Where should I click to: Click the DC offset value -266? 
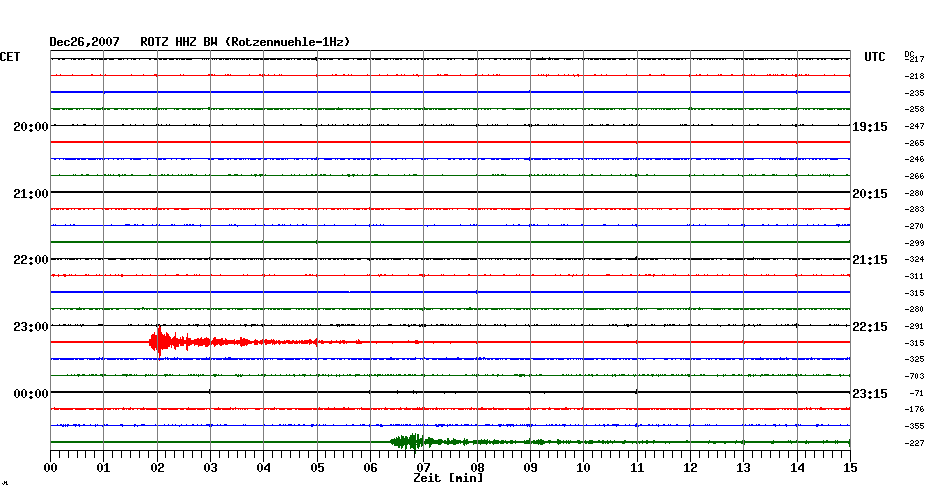click(914, 176)
